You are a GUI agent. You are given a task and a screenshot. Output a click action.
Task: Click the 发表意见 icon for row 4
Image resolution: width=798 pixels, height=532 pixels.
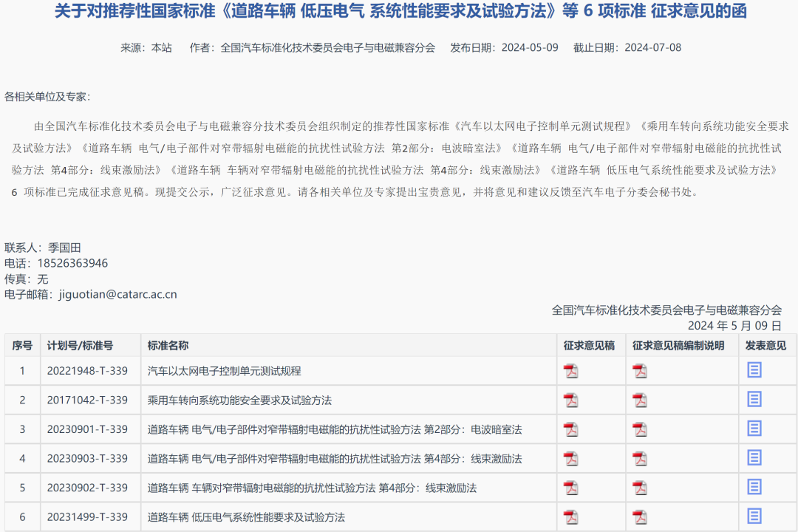click(x=754, y=458)
